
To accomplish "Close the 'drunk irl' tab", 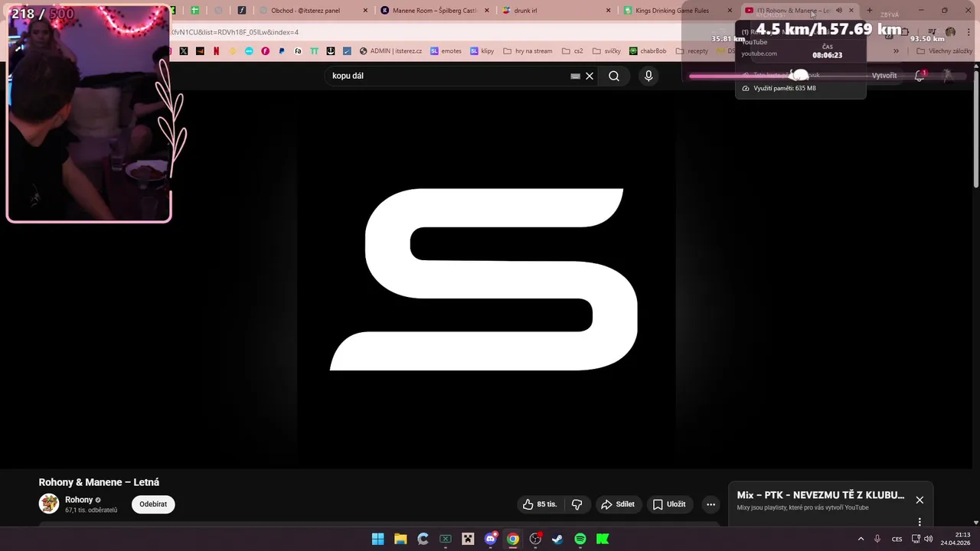I will [x=609, y=11].
